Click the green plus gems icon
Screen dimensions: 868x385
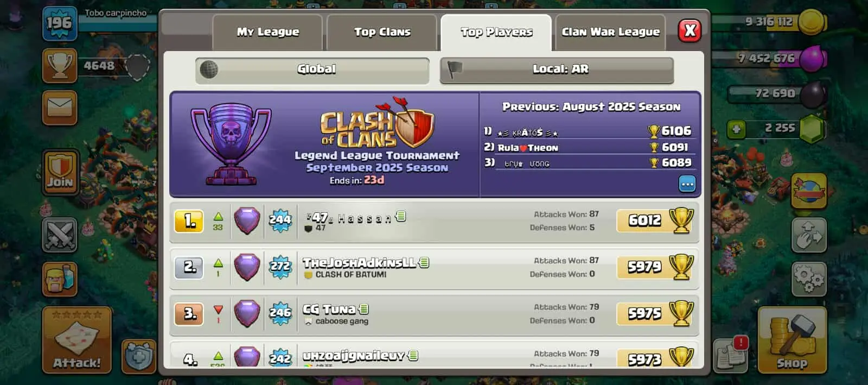coord(737,129)
